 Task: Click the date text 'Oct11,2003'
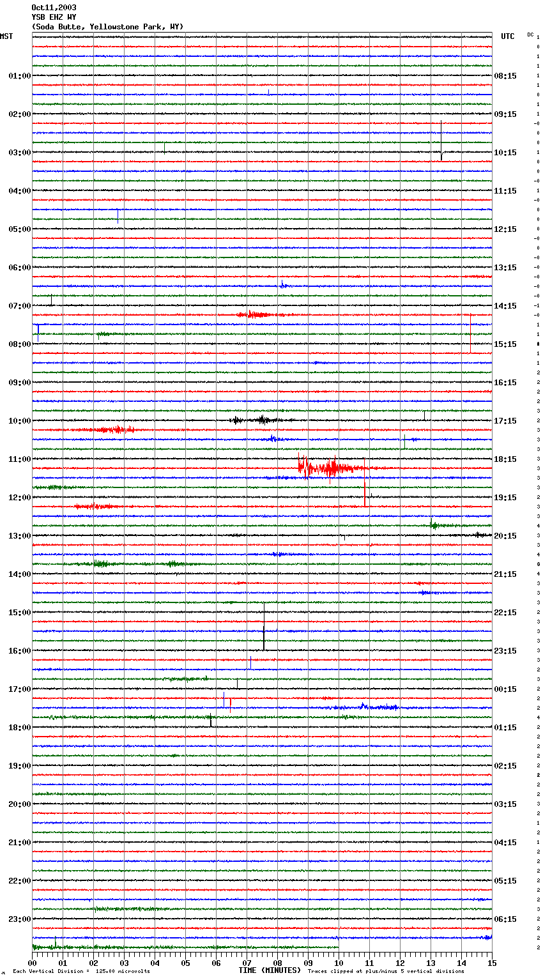pos(54,8)
